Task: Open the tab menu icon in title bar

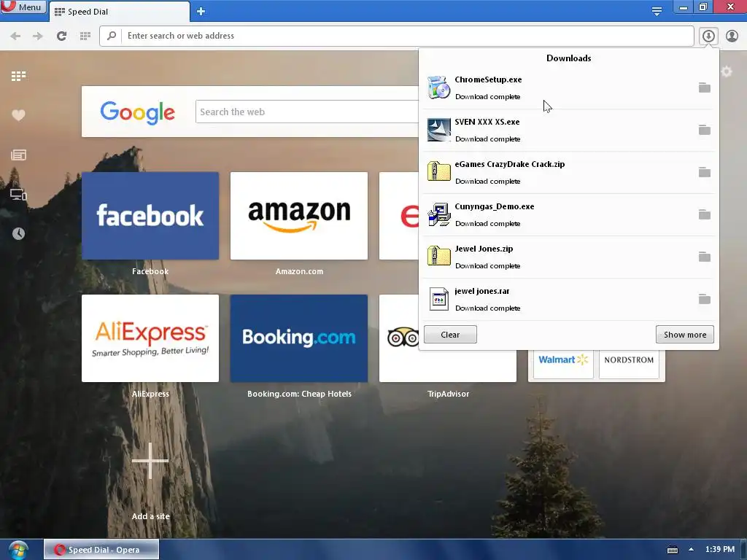Action: (x=657, y=12)
